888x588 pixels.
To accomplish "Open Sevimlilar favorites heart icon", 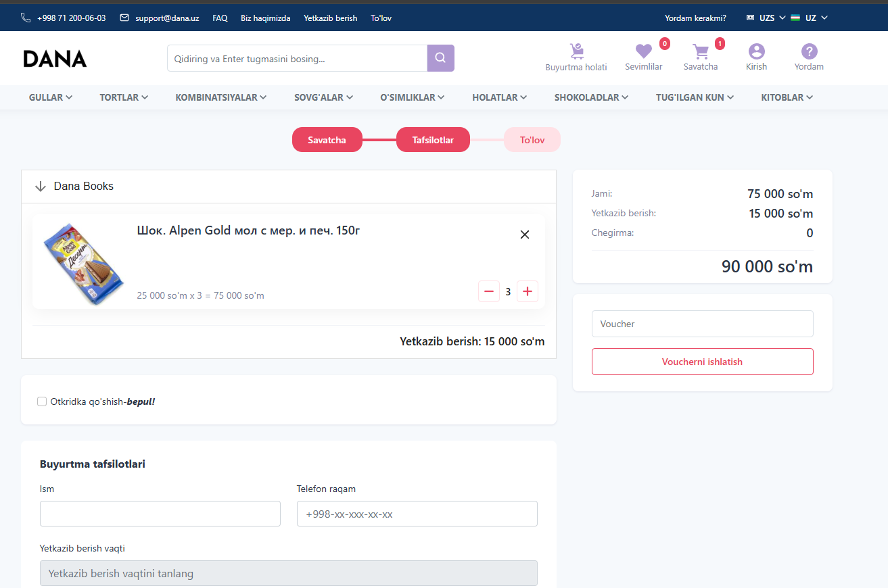I will coord(643,51).
